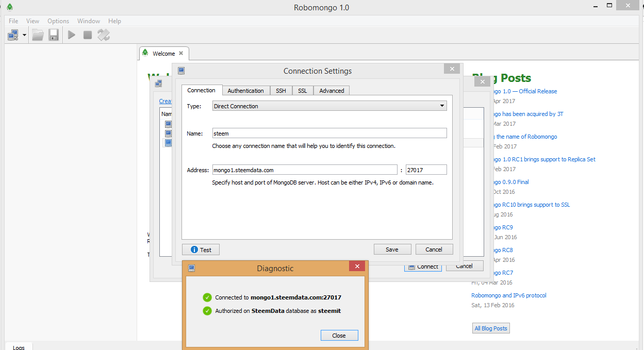Click the Save floppy disk toolbar icon
The image size is (644, 350).
click(53, 35)
